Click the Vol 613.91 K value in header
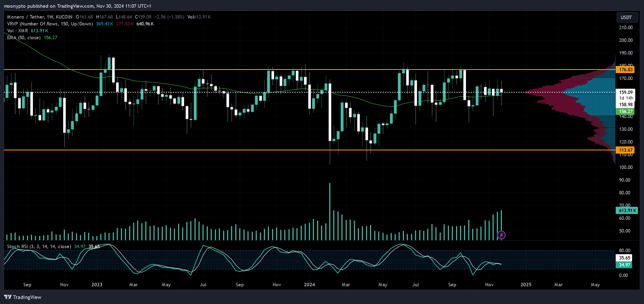The image size is (644, 304). pos(199,17)
